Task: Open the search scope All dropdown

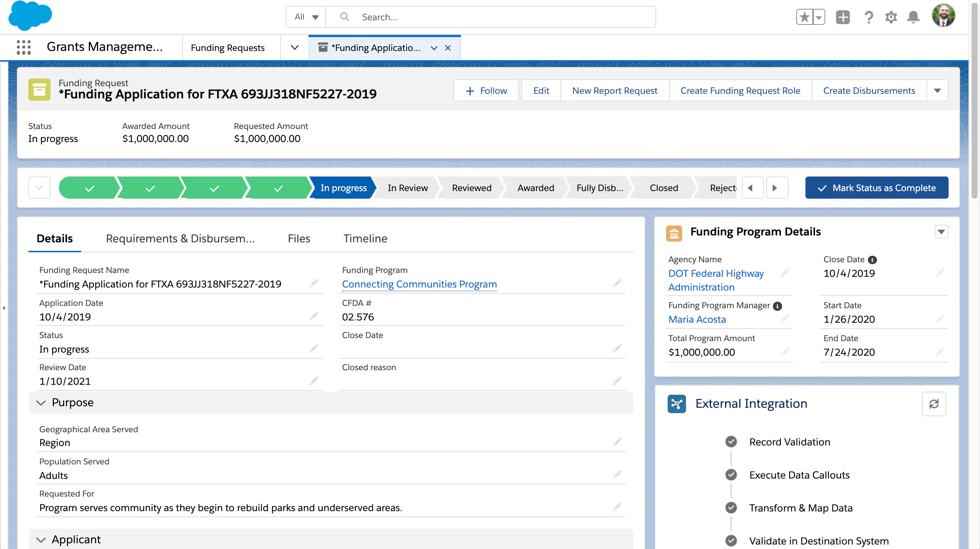Action: [x=306, y=17]
